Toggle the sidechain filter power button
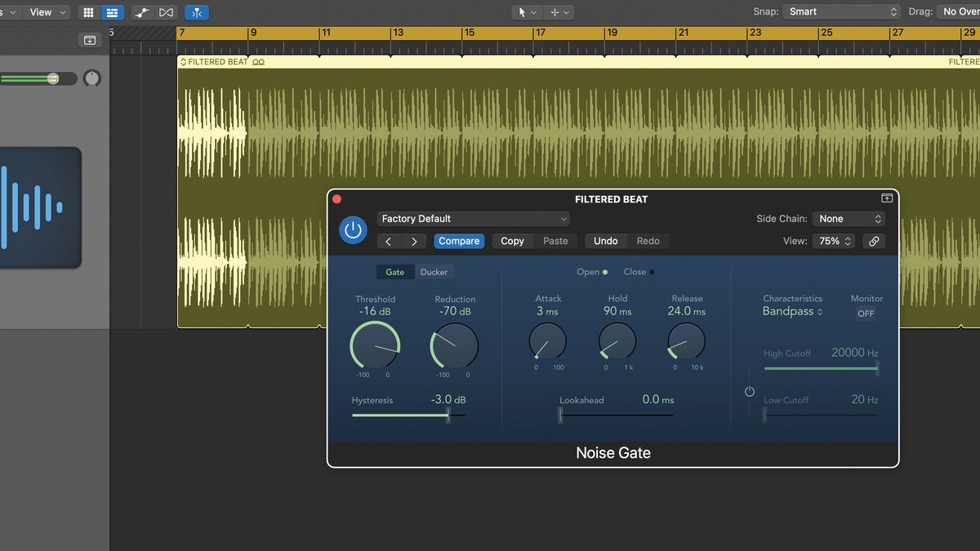 [750, 391]
